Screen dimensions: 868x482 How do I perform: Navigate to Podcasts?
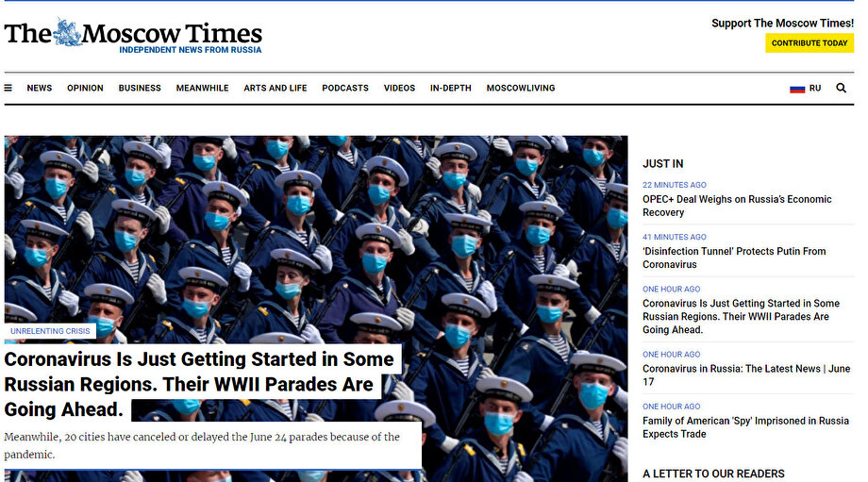pyautogui.click(x=345, y=89)
